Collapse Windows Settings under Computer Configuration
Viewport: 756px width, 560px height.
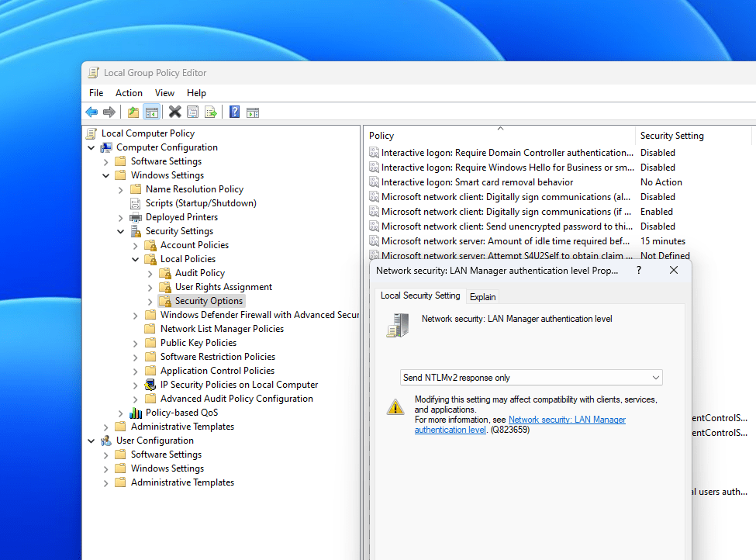click(106, 175)
